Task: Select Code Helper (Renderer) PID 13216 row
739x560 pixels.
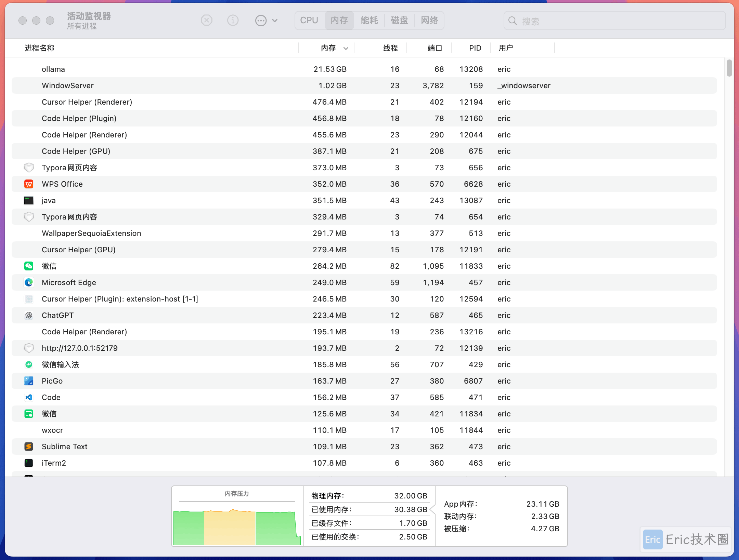Action: 364,332
